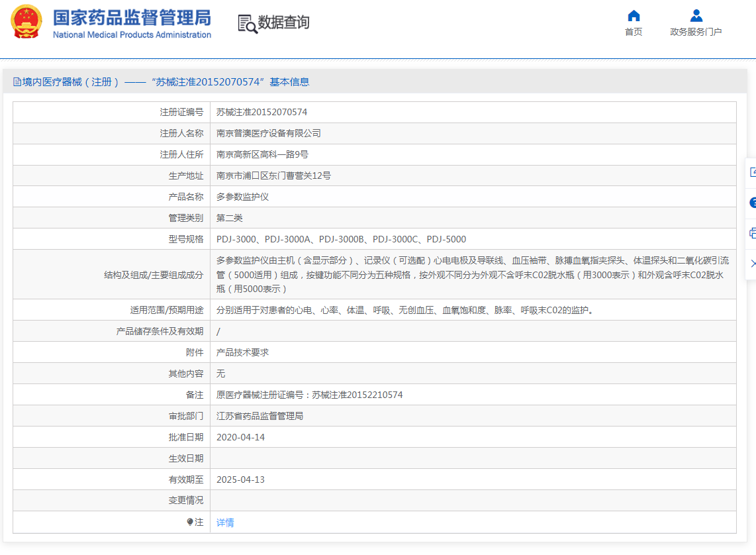The height and width of the screenshot is (555, 756).
Task: Click the 备注 label cell
Action: click(112, 395)
